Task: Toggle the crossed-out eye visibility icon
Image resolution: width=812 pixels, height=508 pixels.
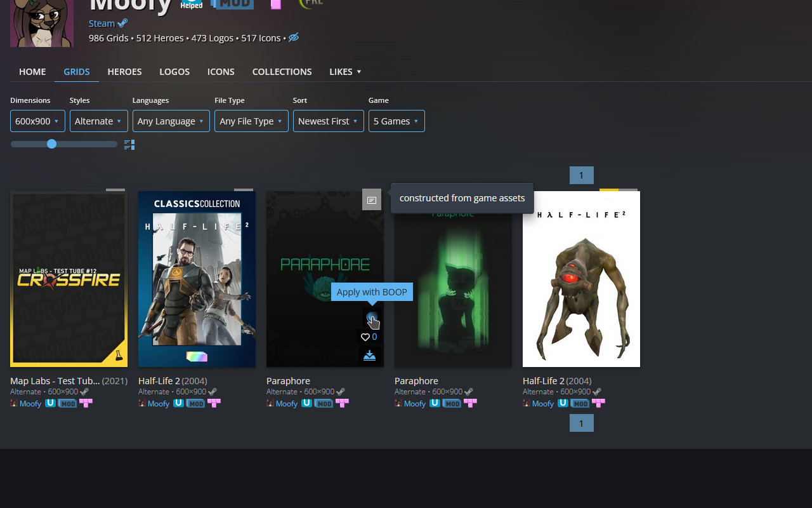Action: [293, 38]
